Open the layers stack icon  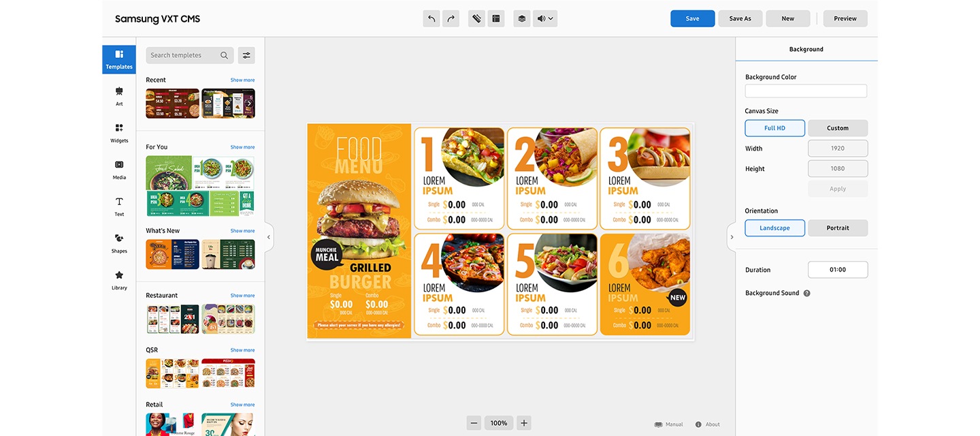click(521, 18)
